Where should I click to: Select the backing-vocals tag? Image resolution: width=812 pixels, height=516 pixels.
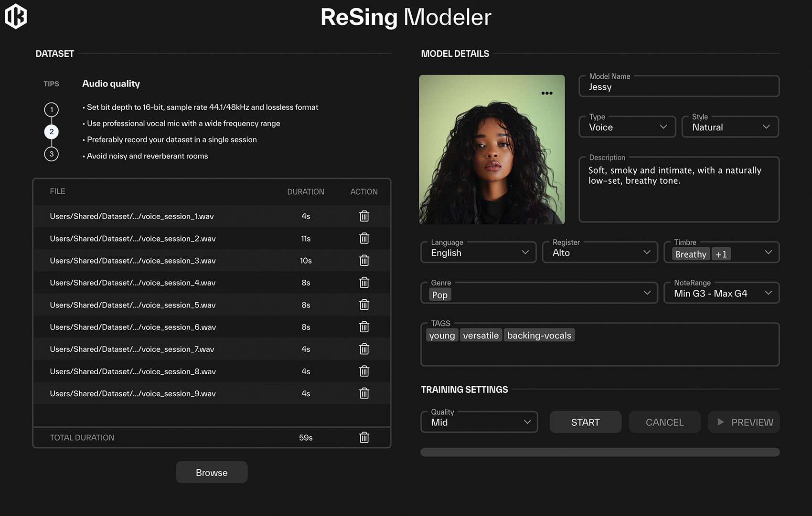539,335
